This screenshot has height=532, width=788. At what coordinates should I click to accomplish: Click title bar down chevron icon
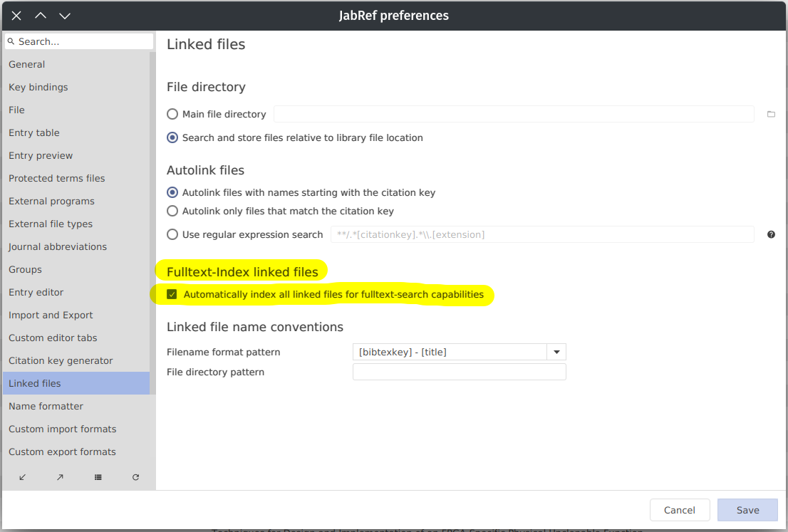pos(65,16)
